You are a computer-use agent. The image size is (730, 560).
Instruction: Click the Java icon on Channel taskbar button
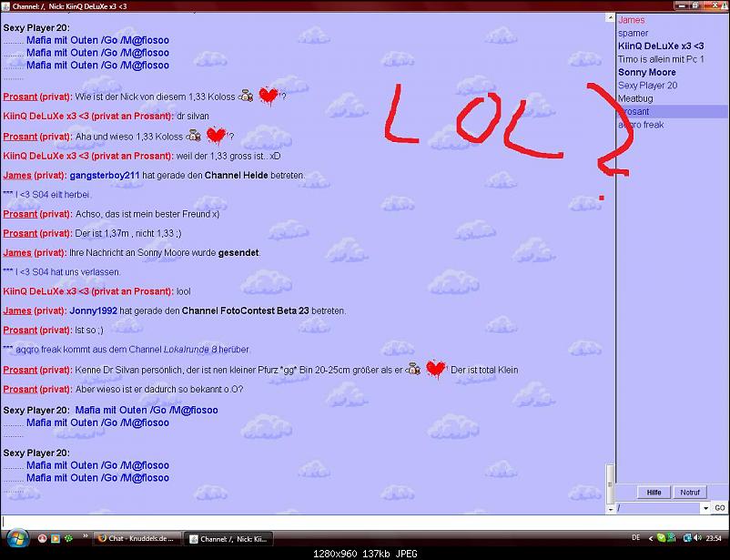[193, 538]
